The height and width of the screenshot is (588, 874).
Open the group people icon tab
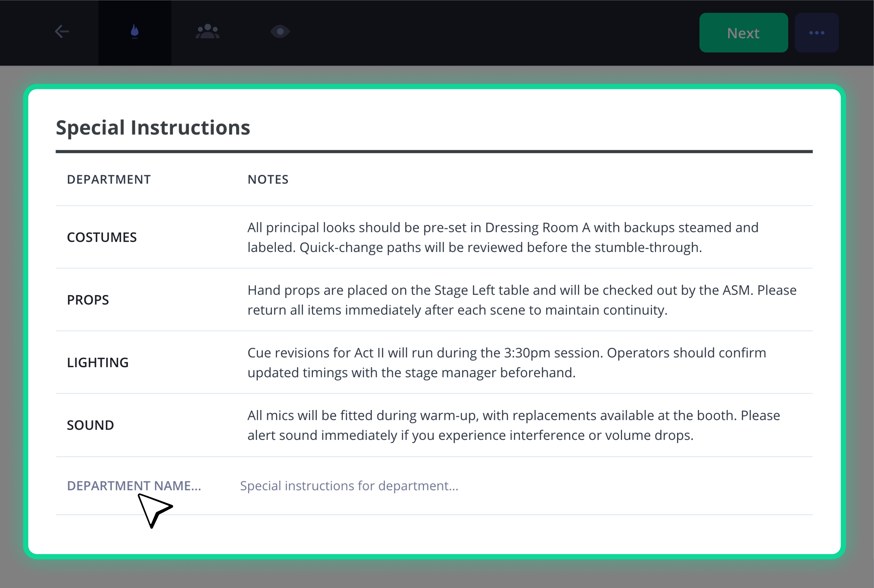point(207,32)
